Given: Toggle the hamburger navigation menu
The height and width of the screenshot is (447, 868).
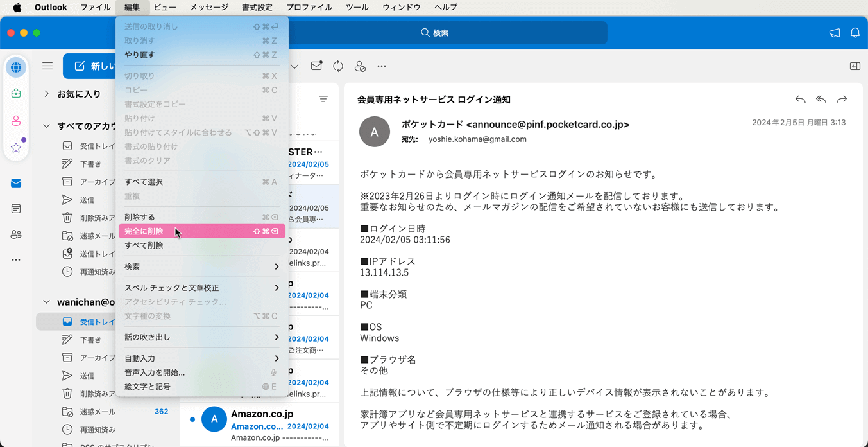Looking at the screenshot, I should (x=47, y=66).
